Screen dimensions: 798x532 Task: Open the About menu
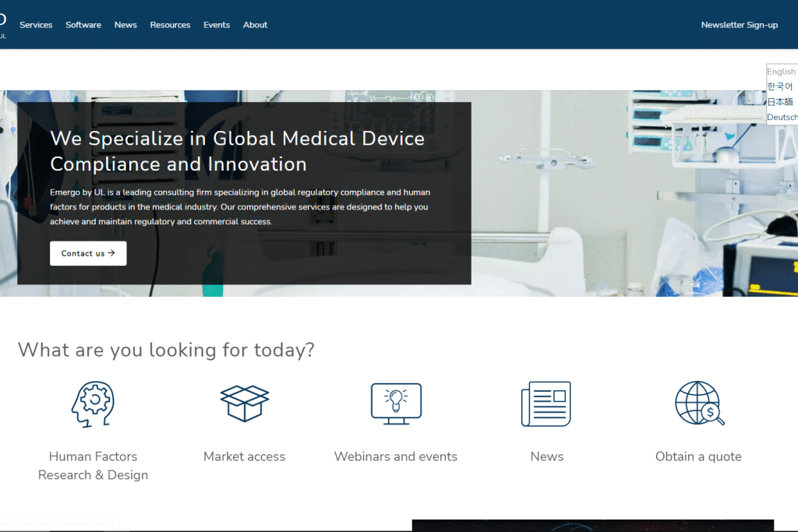point(255,25)
